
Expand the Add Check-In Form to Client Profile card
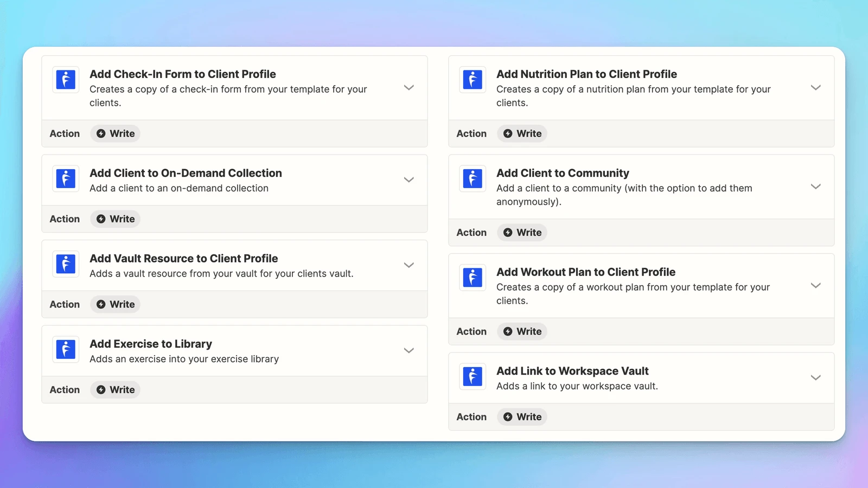pos(409,88)
